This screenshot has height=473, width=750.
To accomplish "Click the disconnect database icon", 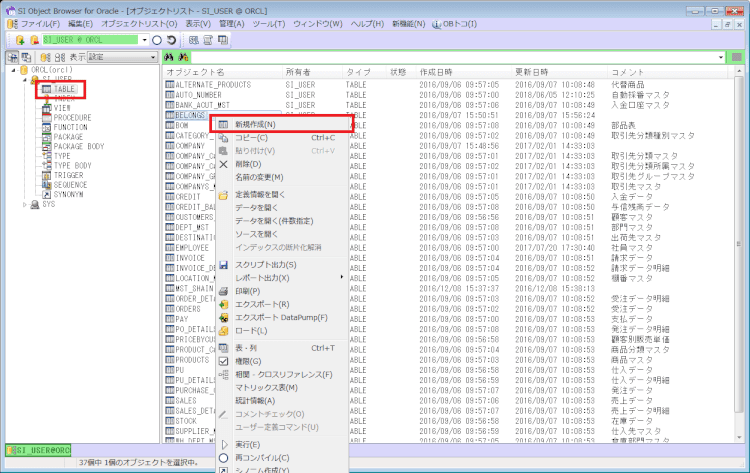I will tap(34, 40).
